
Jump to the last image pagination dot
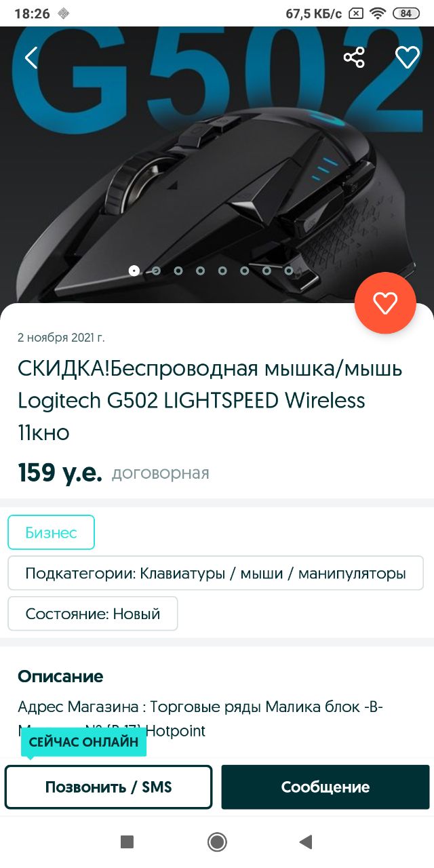289,271
